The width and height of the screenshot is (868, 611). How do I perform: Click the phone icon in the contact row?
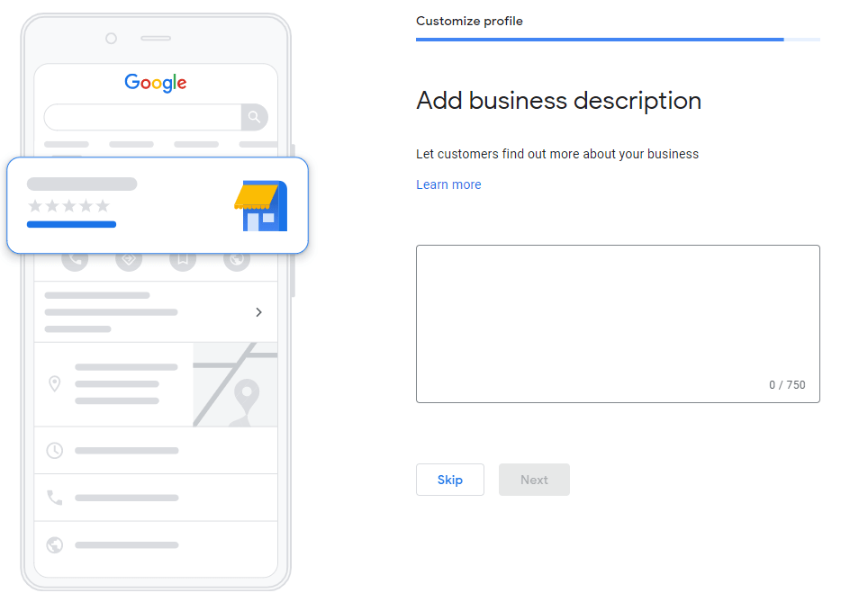(55, 497)
